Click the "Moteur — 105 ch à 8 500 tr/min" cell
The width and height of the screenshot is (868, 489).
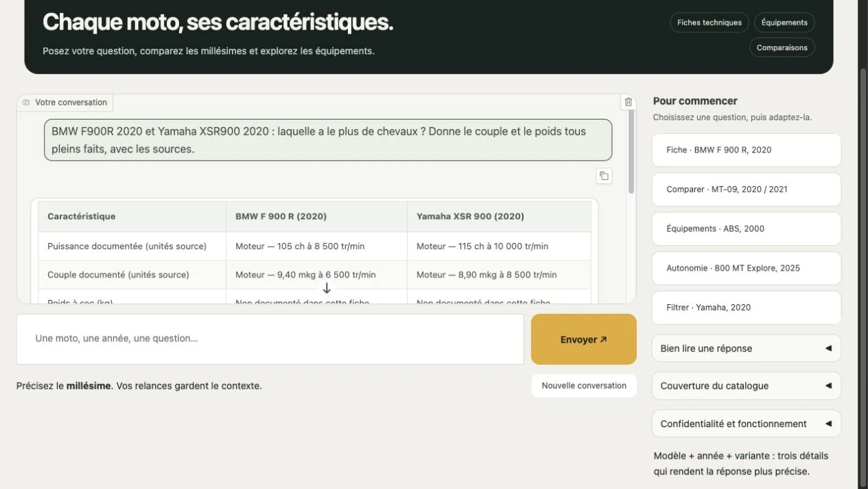click(x=316, y=246)
